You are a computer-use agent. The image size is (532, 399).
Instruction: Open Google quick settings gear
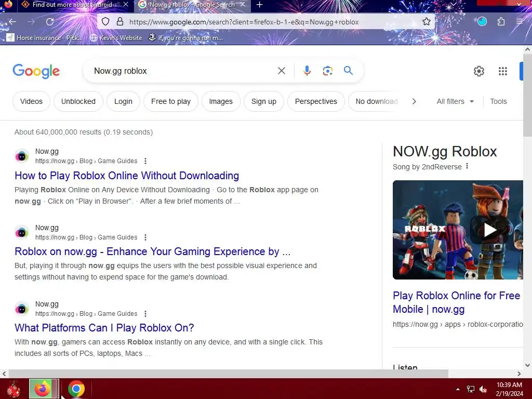478,71
